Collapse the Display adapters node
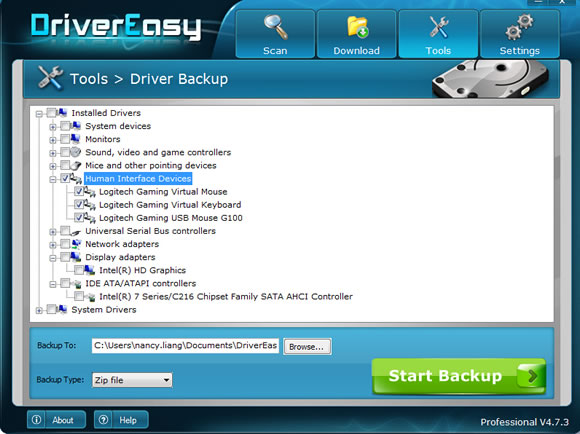The width and height of the screenshot is (580, 434). (53, 258)
